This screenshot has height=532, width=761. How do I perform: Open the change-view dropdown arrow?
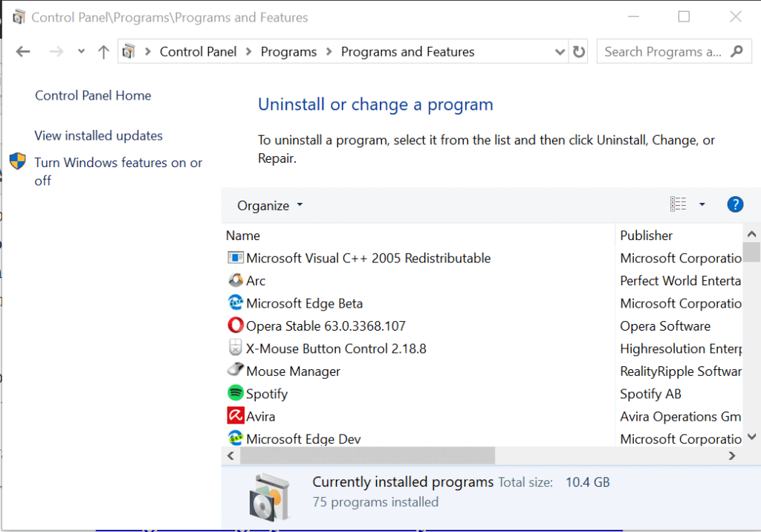pyautogui.click(x=702, y=204)
